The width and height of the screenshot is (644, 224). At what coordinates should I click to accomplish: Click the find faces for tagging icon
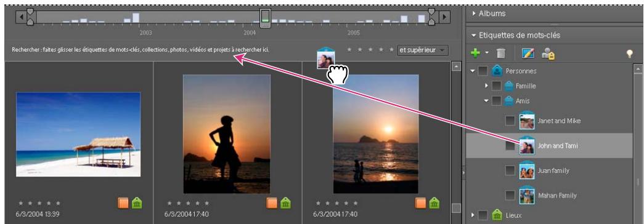[x=548, y=54]
